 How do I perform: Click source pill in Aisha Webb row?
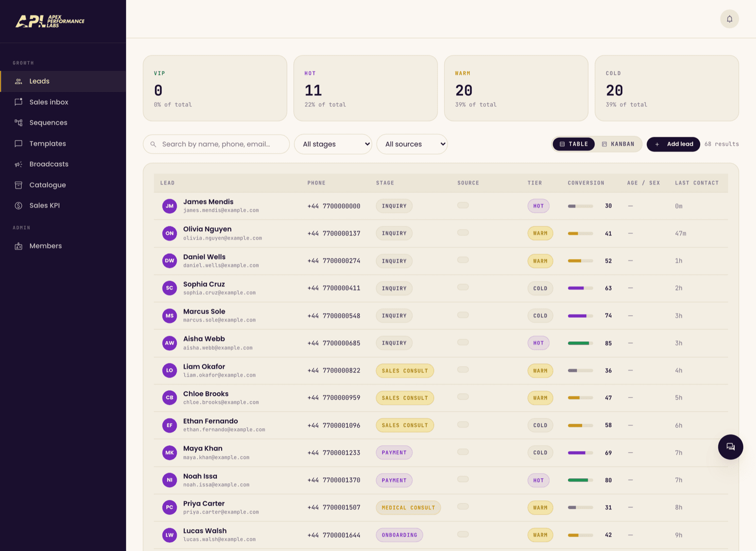(x=463, y=342)
